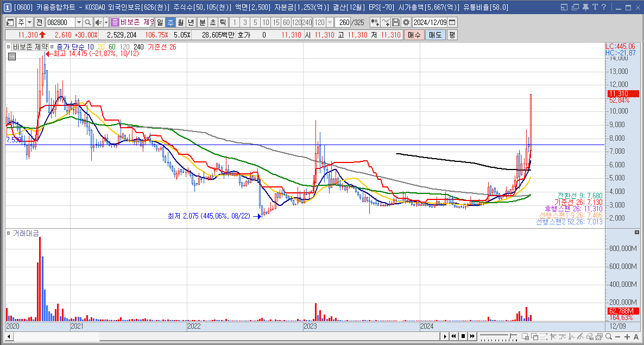644x345 pixels.
Task: Click the candle count field 260
Action: pyautogui.click(x=342, y=23)
